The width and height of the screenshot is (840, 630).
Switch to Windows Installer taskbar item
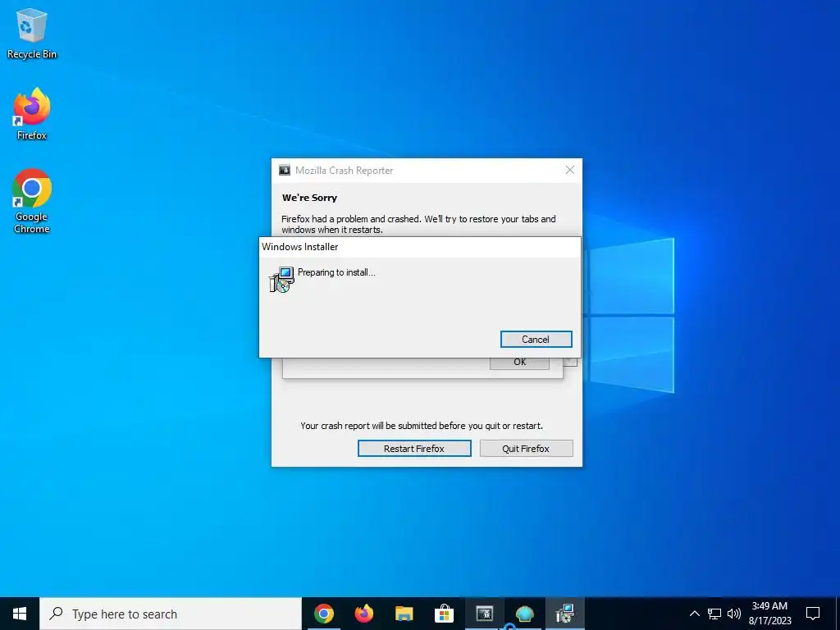tap(564, 614)
